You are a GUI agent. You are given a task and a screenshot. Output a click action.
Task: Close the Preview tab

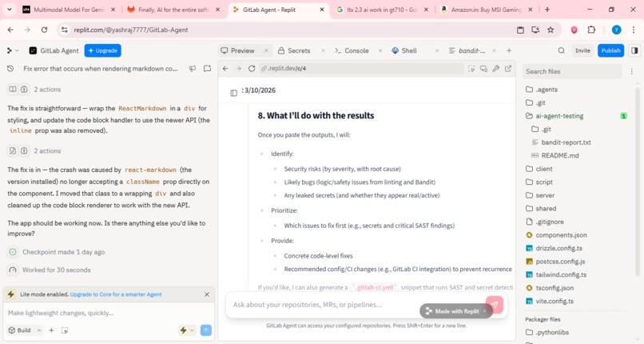pyautogui.click(x=266, y=50)
